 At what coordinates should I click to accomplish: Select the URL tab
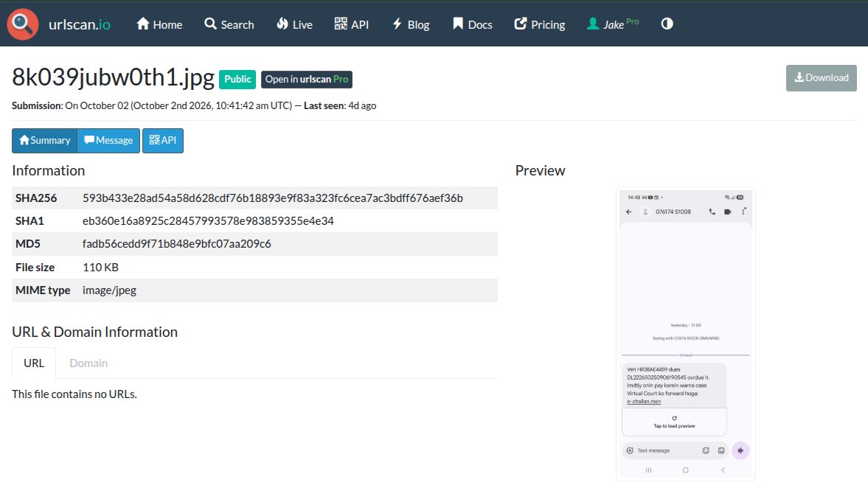click(34, 363)
